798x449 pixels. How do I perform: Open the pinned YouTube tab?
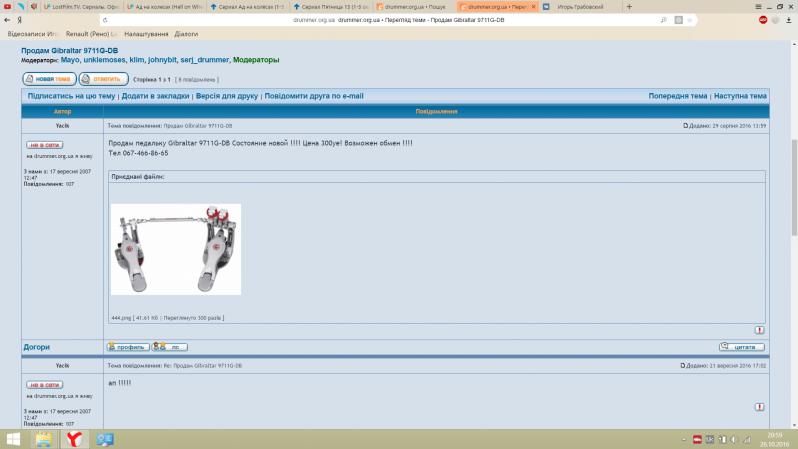click(x=7, y=7)
